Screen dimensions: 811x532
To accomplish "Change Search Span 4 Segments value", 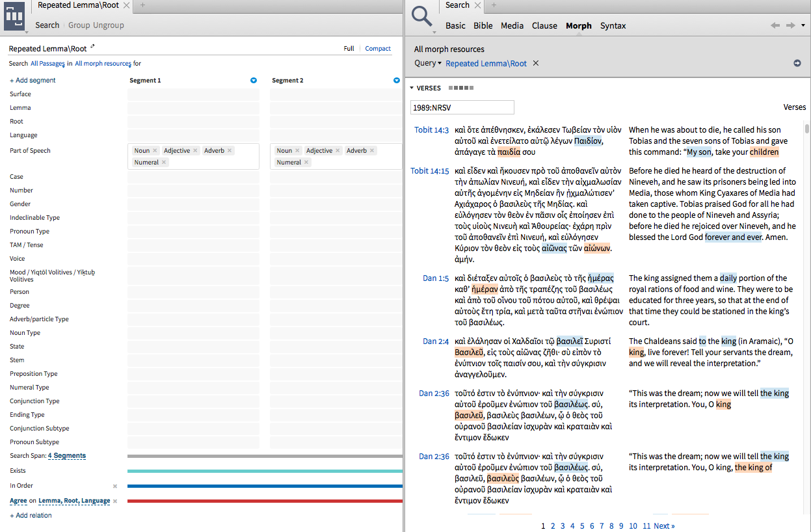I will (x=67, y=456).
